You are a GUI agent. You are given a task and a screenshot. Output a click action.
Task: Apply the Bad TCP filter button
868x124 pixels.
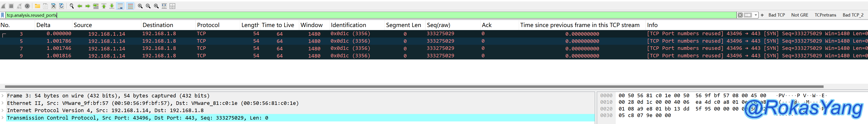(x=776, y=15)
